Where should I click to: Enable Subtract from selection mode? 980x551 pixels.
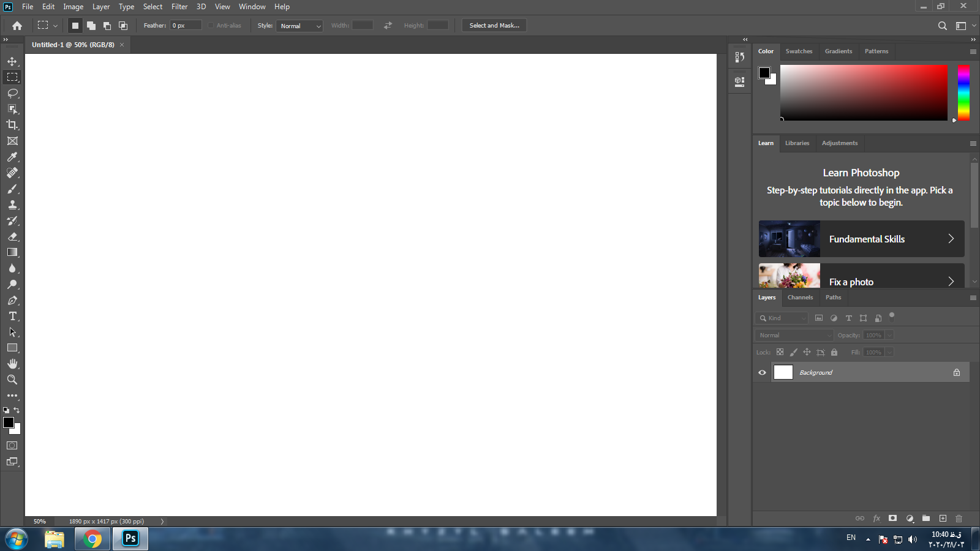pyautogui.click(x=107, y=26)
